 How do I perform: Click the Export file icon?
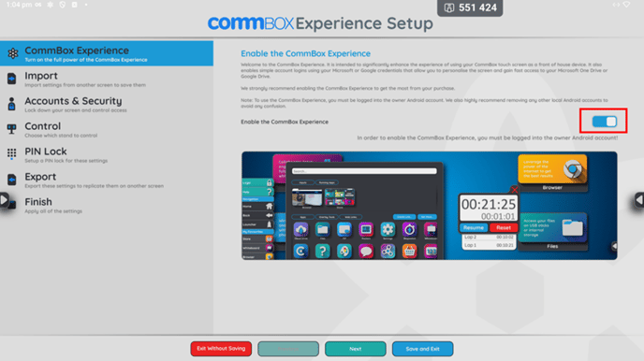click(x=12, y=180)
